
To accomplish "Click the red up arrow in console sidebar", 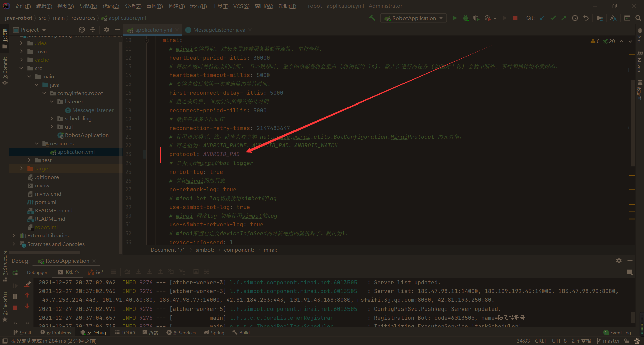I will coord(27,295).
